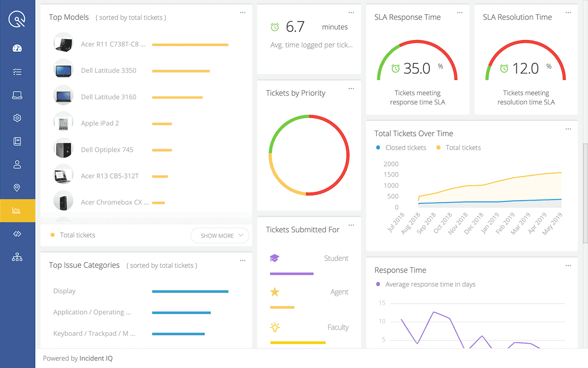Open the Dashboard speedometer icon in sidebar

(17, 48)
